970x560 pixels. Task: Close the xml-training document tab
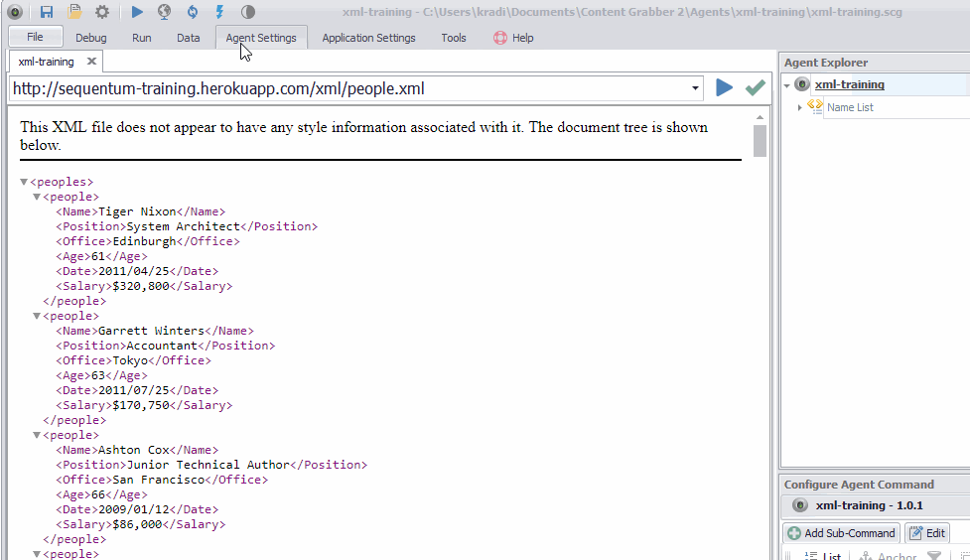click(91, 62)
